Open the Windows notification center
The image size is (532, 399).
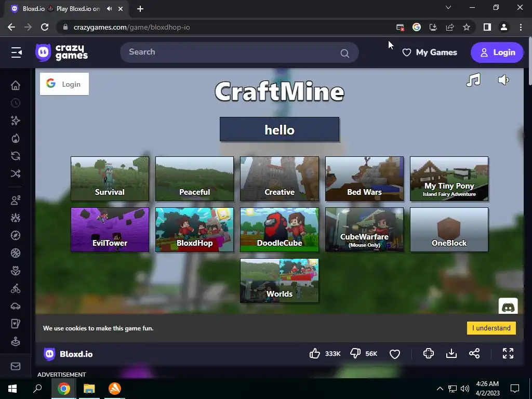515,389
